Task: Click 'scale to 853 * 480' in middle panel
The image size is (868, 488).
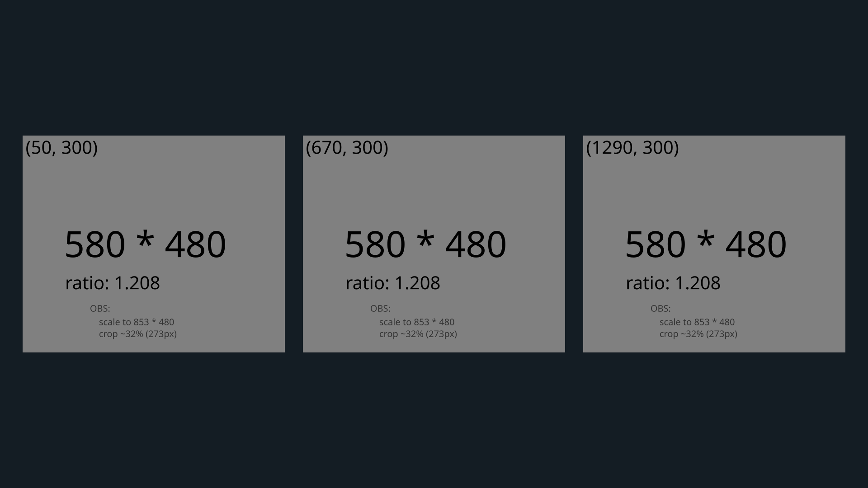Action: 417,322
